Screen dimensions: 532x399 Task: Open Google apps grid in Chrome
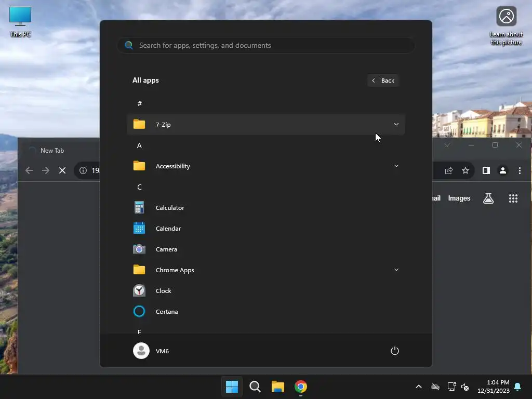513,198
